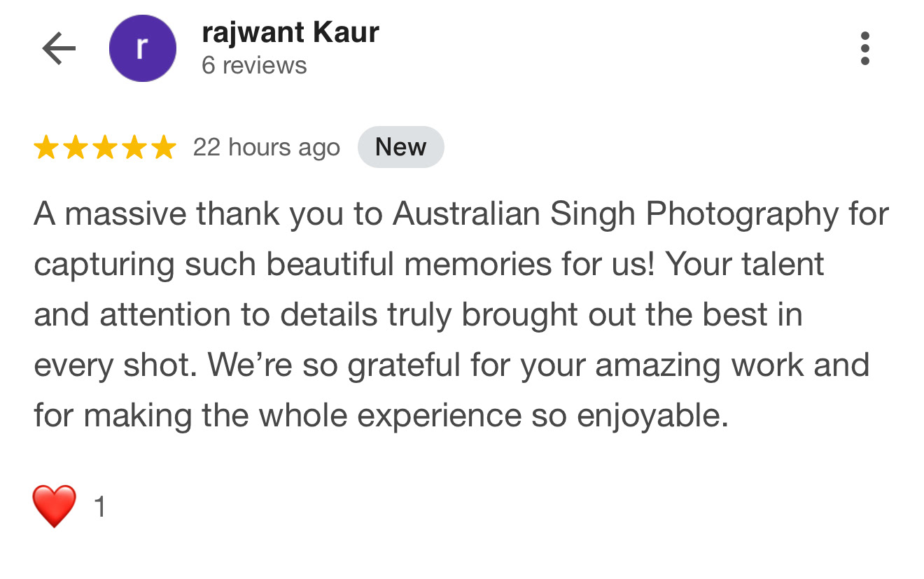Image resolution: width=924 pixels, height=579 pixels.
Task: Click the first yellow rating star
Action: click(46, 148)
